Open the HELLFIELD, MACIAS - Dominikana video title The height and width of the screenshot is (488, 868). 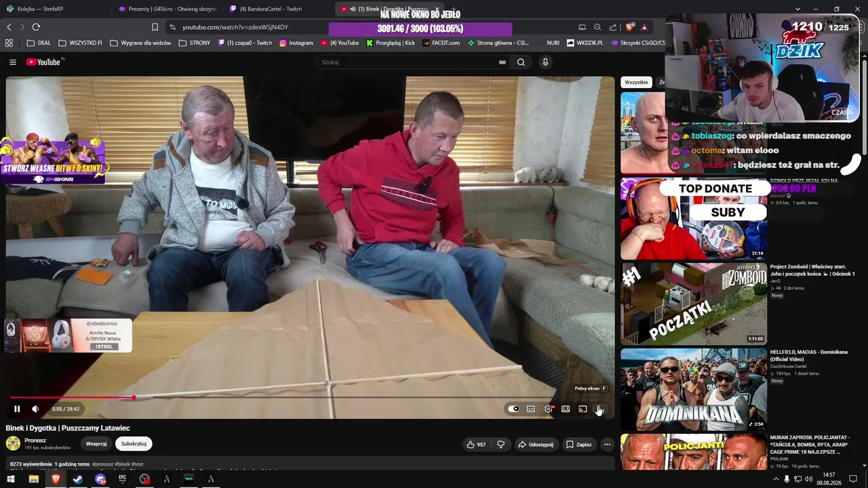click(x=808, y=356)
